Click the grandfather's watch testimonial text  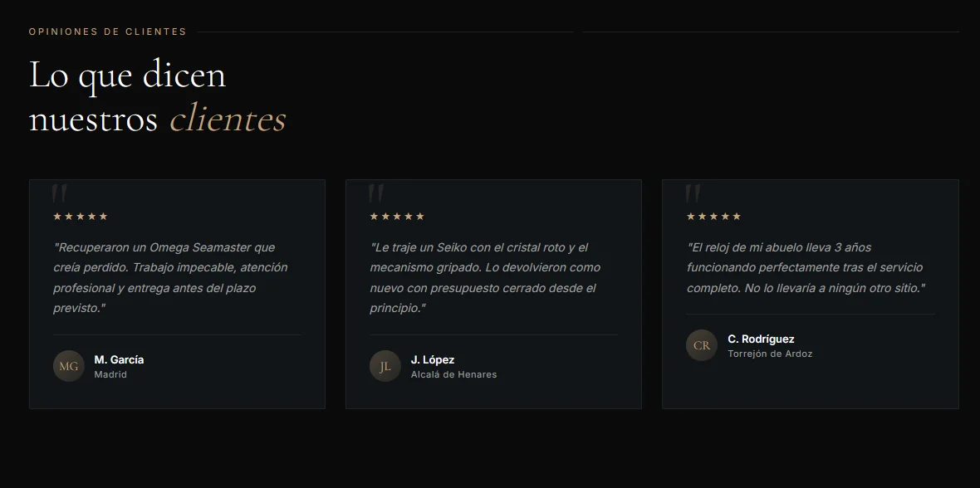point(806,268)
